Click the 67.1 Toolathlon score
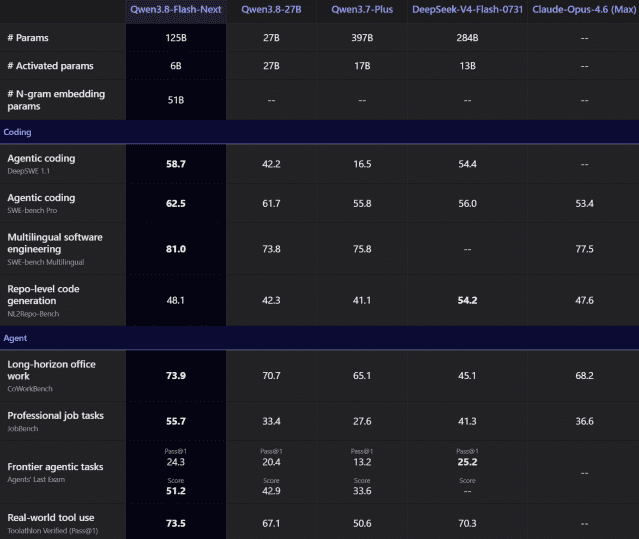Screen dimensions: 639x539 [271, 524]
